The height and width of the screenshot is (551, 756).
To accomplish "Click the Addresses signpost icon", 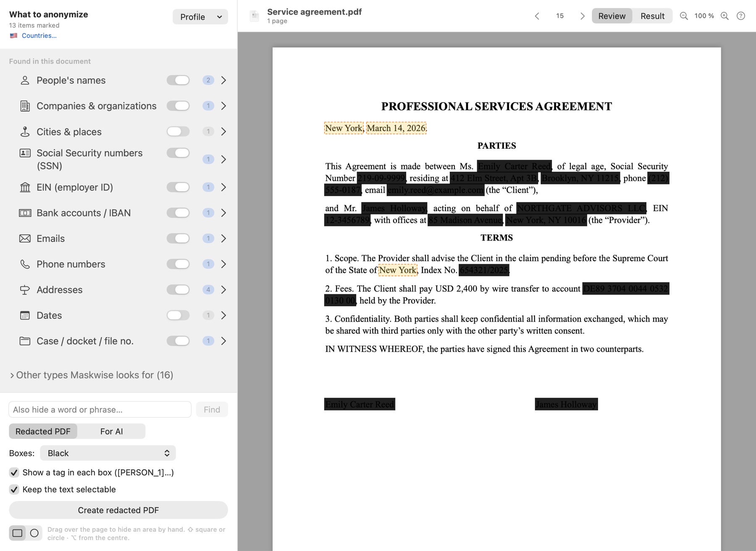I will (25, 290).
